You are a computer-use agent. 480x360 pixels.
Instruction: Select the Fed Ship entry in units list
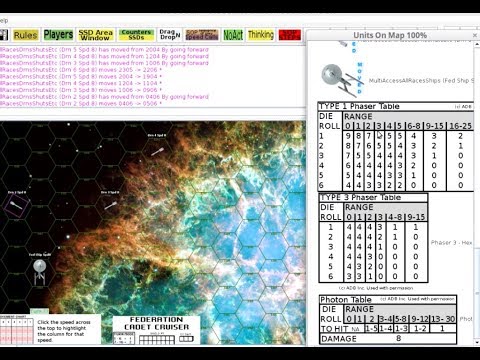pos(398,80)
